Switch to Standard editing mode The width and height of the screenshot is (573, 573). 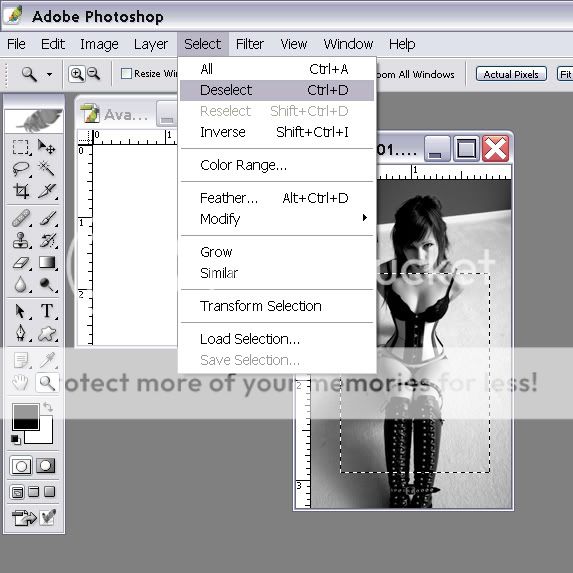(21, 466)
